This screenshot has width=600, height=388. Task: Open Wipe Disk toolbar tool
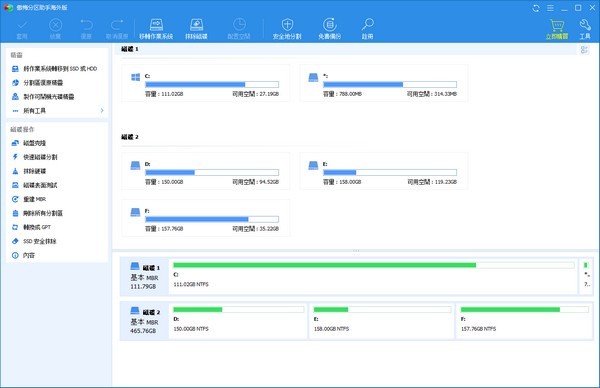pyautogui.click(x=196, y=29)
